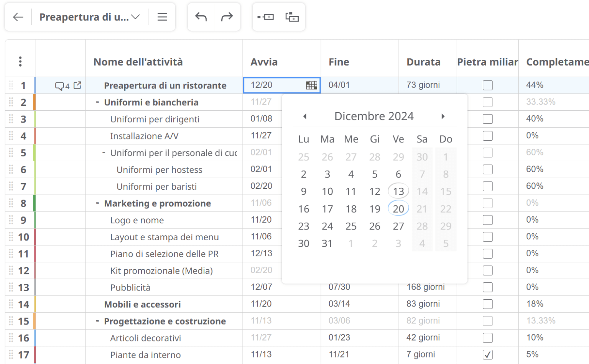Click the Durata column header

(423, 62)
